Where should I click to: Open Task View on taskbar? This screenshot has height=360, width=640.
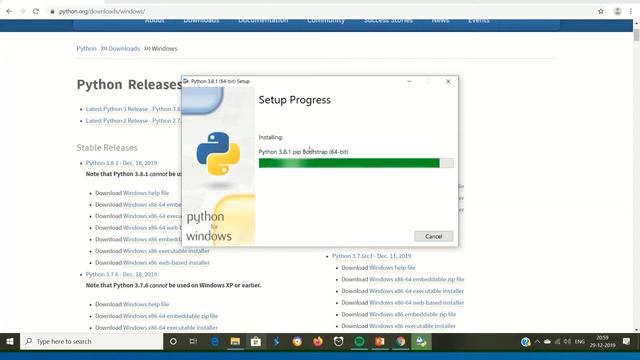click(x=193, y=341)
